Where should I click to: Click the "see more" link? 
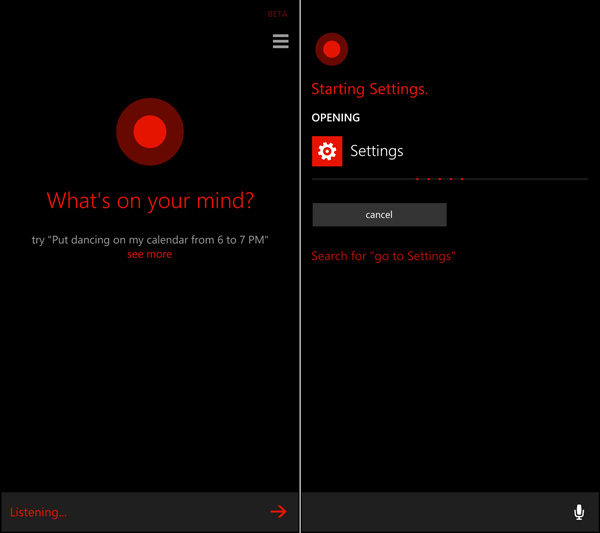pyautogui.click(x=149, y=254)
